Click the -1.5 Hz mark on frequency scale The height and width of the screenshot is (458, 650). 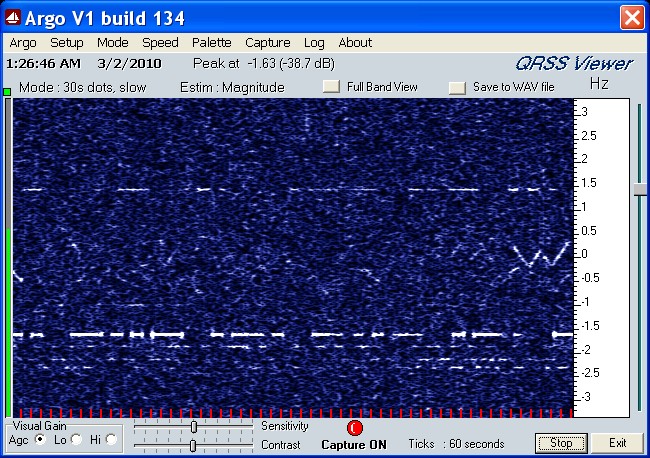(x=590, y=326)
